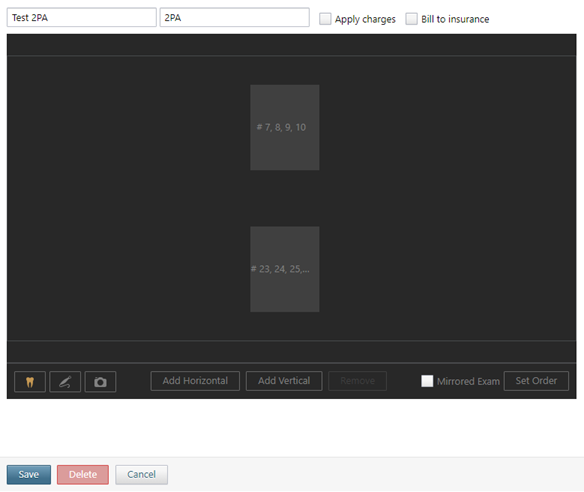Click the Bill to insurance label text
The image size is (584, 492).
(455, 19)
